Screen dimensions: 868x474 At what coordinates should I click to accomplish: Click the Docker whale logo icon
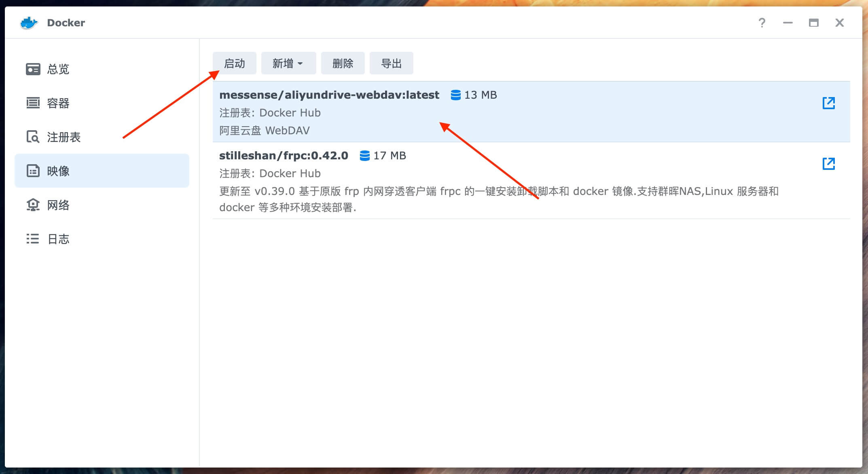point(29,23)
